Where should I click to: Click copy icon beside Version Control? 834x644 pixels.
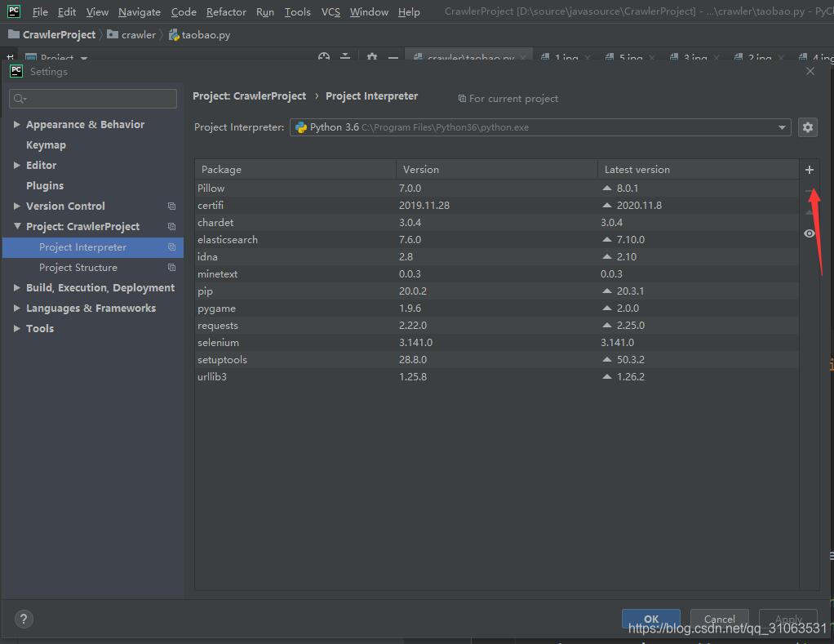tap(171, 206)
